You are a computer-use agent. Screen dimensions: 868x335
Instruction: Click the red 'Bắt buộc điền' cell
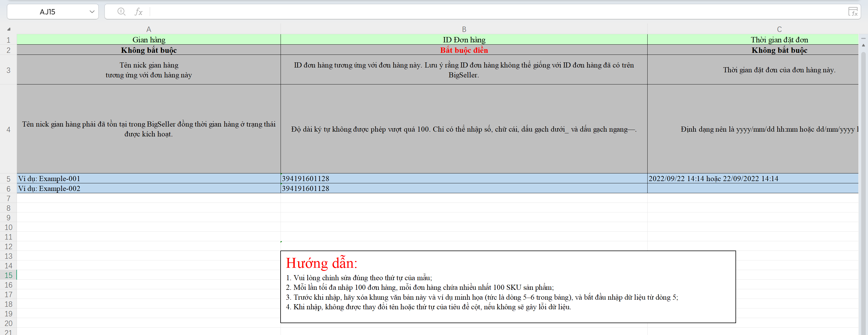tap(464, 50)
